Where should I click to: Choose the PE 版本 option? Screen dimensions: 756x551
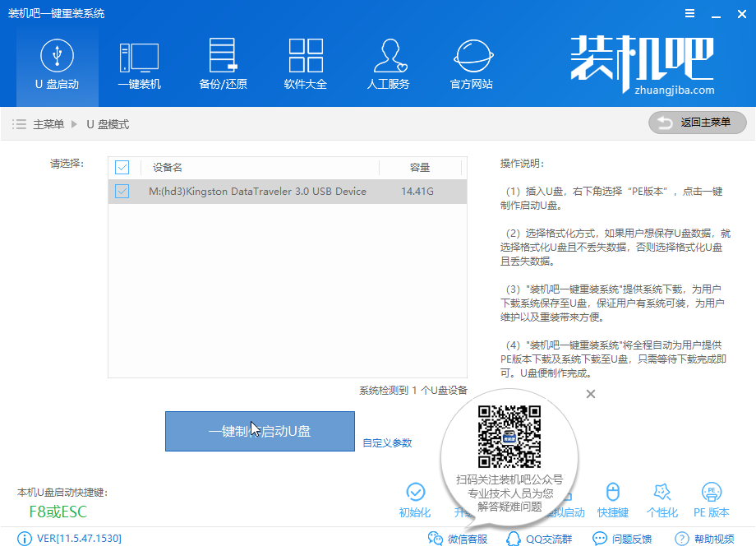tap(711, 500)
